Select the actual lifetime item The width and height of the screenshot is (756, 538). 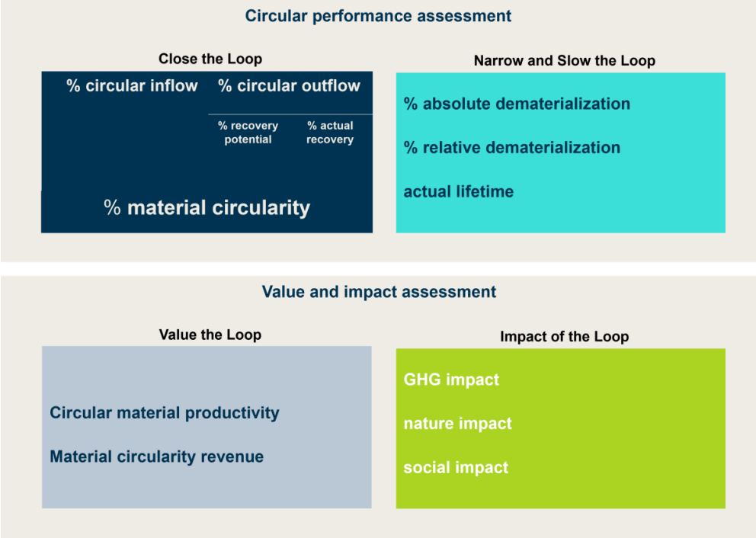coord(458,192)
